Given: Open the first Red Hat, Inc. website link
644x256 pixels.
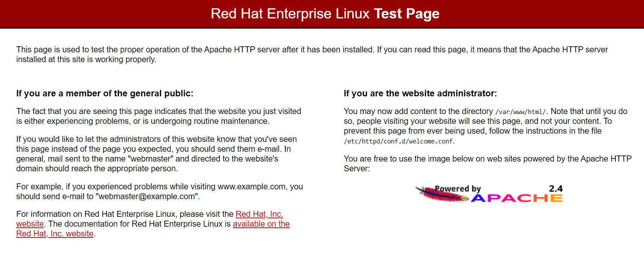Looking at the screenshot, I should coord(259,214).
